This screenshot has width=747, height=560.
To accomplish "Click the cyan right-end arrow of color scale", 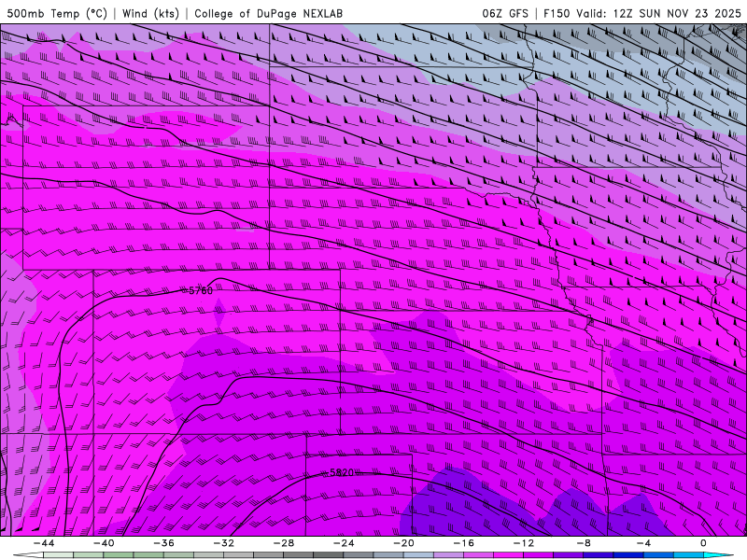I will click(x=718, y=555).
